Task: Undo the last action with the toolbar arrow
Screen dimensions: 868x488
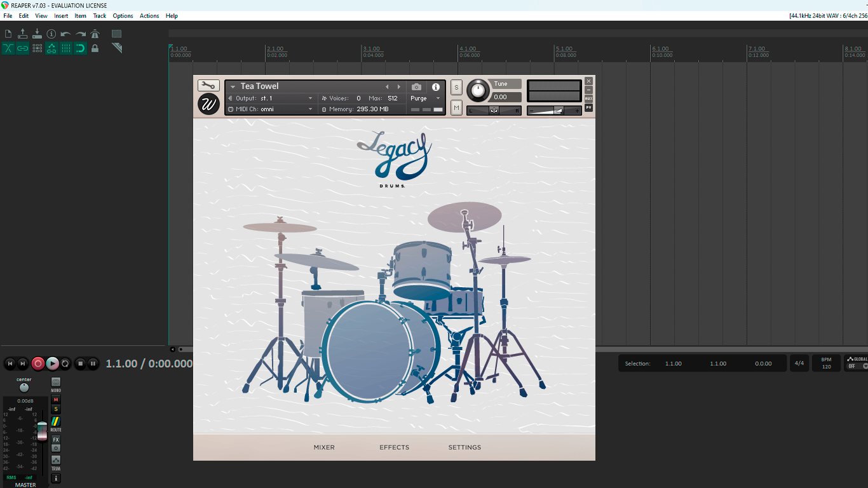Action: coord(65,34)
